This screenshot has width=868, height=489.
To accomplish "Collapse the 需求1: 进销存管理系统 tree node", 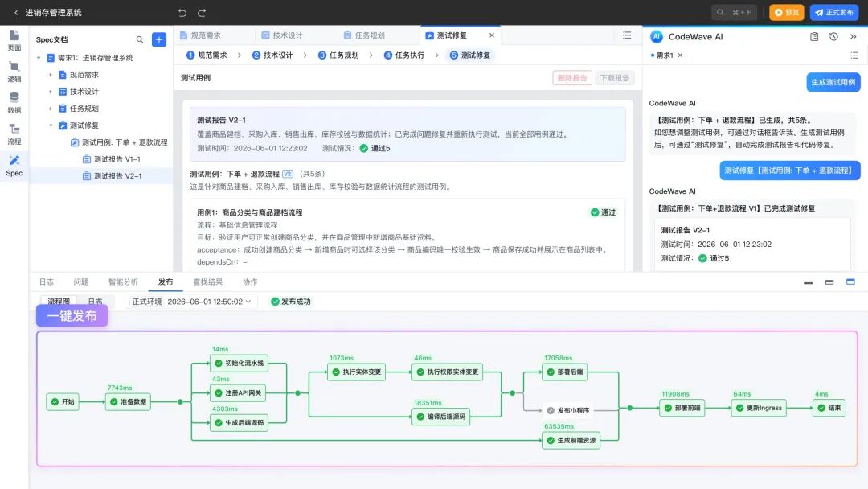I will pos(39,58).
